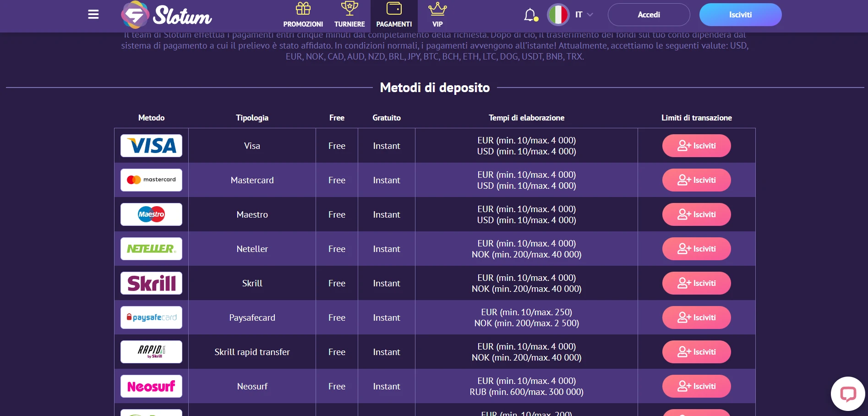868x416 pixels.
Task: Click Iscriviti in the Paysafecard row
Action: 696,317
